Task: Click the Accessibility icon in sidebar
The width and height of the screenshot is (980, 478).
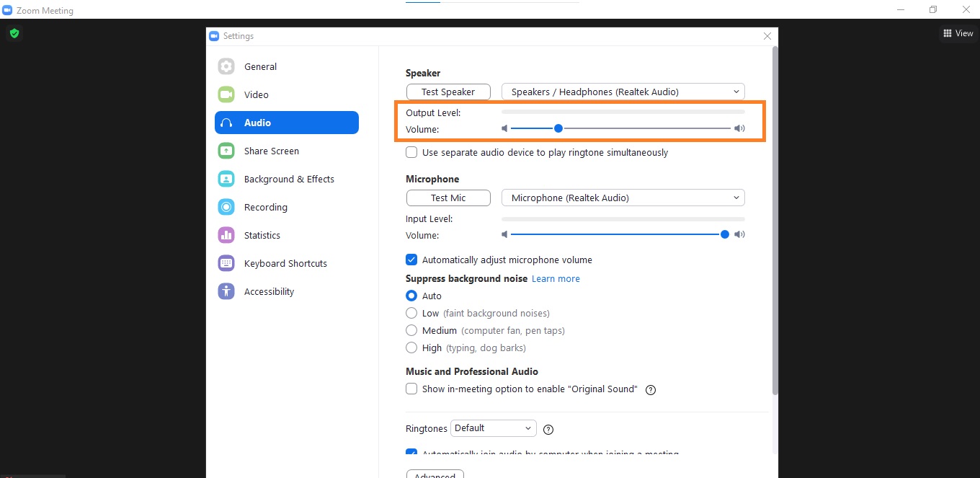Action: pyautogui.click(x=226, y=291)
